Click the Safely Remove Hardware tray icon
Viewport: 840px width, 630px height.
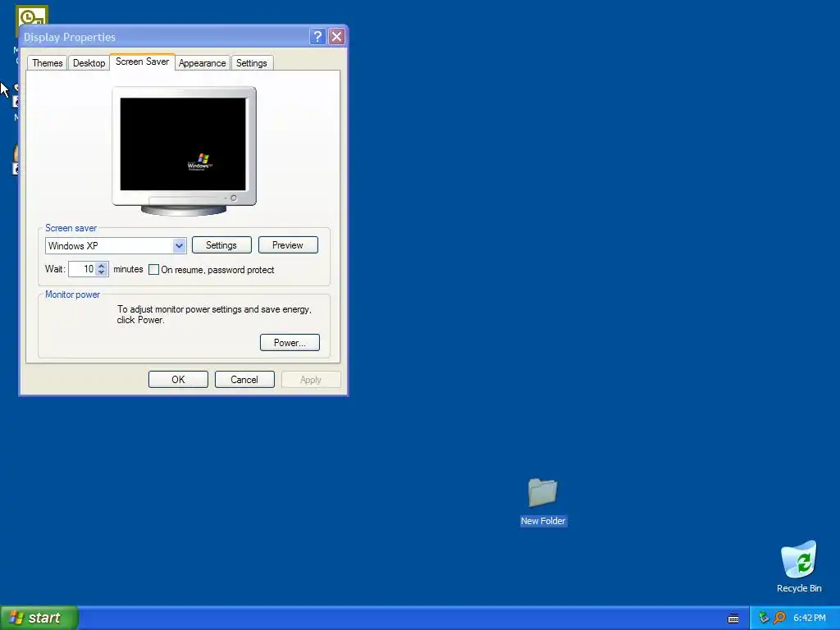click(764, 618)
